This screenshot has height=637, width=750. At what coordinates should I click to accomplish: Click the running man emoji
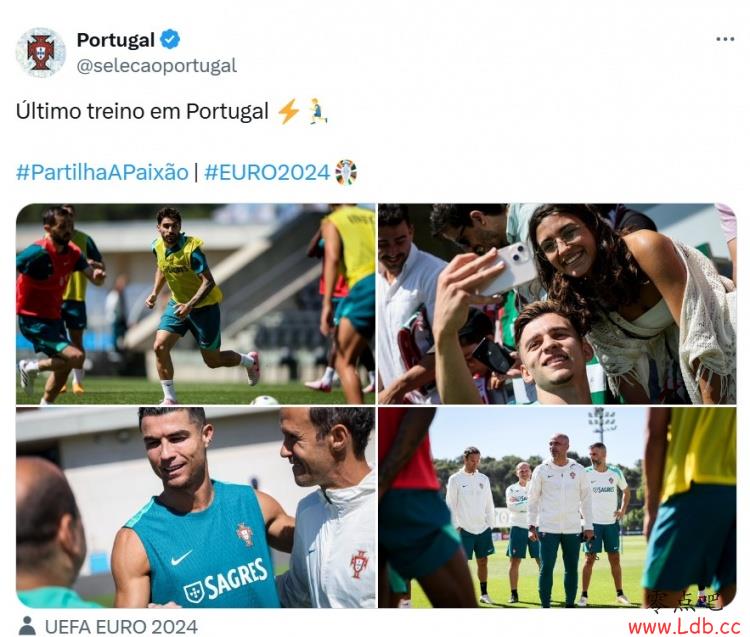[318, 111]
